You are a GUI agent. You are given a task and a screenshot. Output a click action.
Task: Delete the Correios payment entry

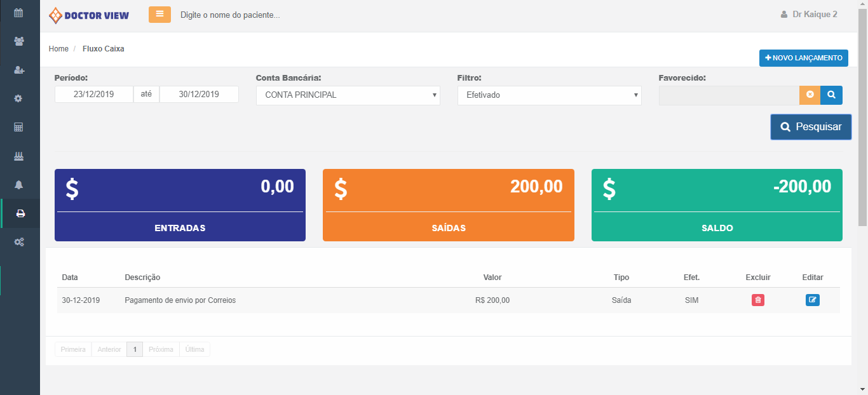757,300
